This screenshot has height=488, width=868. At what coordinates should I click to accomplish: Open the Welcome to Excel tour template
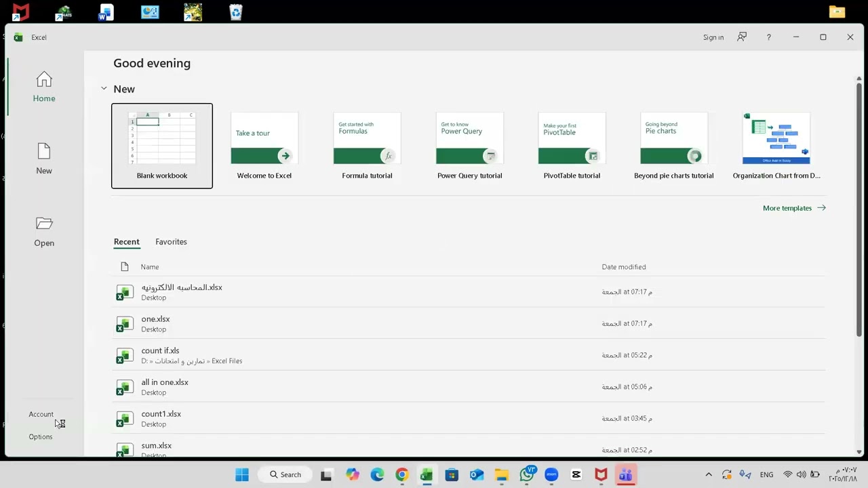pos(264,146)
